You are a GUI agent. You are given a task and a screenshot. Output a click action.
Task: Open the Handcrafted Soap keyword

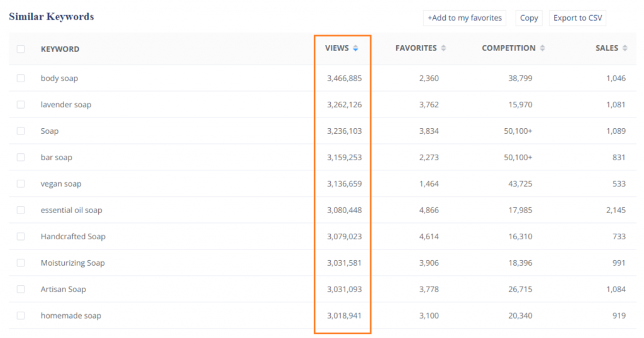pos(73,237)
